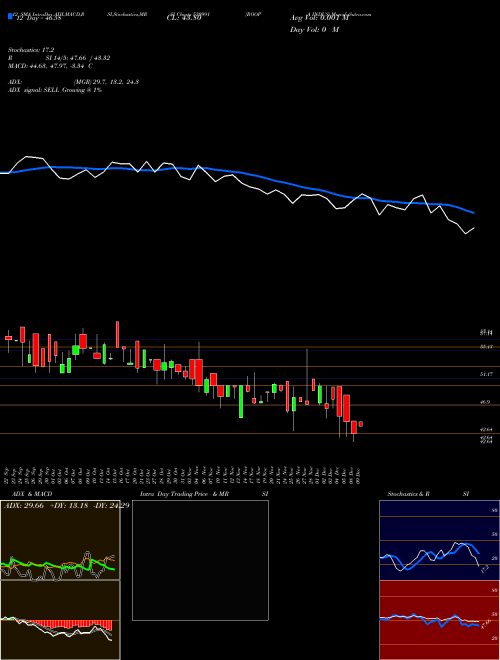Open the MACD histogram mini chart
The image size is (500, 660).
(60, 620)
